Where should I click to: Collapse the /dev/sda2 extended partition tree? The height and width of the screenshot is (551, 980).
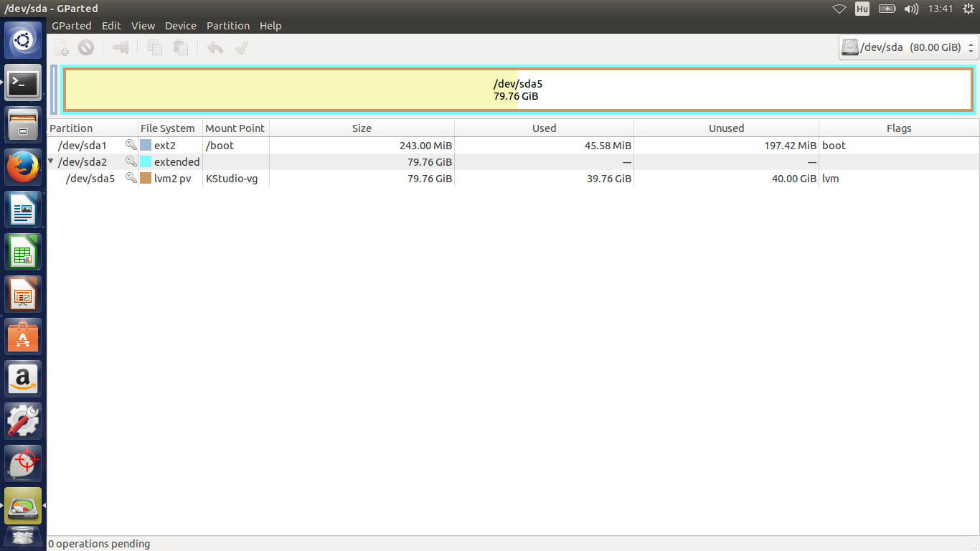tap(51, 161)
